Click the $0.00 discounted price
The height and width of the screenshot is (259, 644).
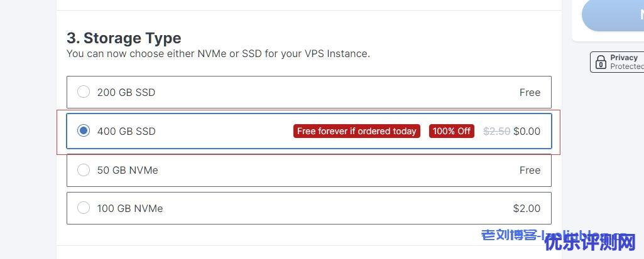527,131
